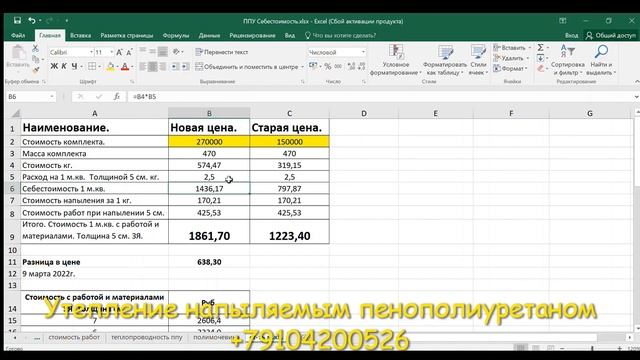The height and width of the screenshot is (360, 640).
Task: Toggle underline Ч formatting
Action: 74,66
